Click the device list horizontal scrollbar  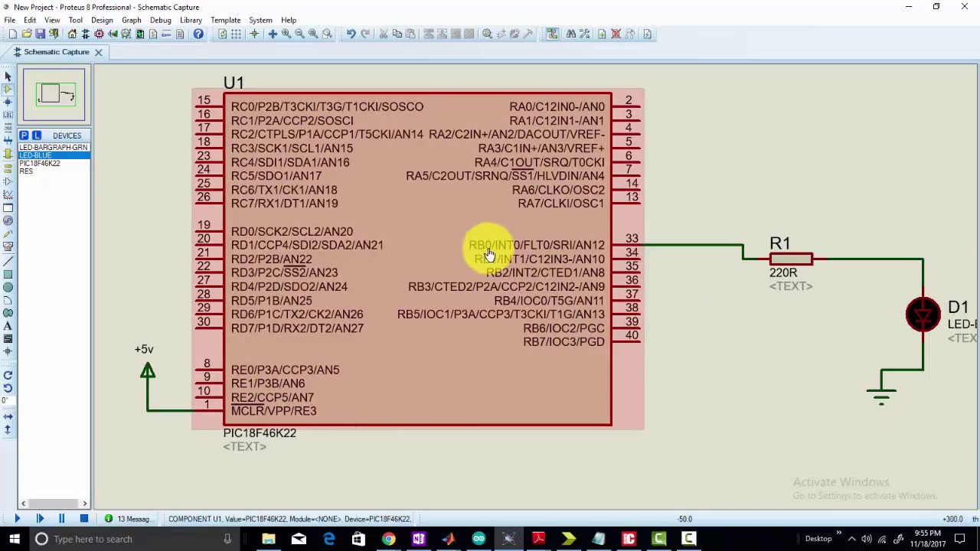pyautogui.click(x=54, y=503)
